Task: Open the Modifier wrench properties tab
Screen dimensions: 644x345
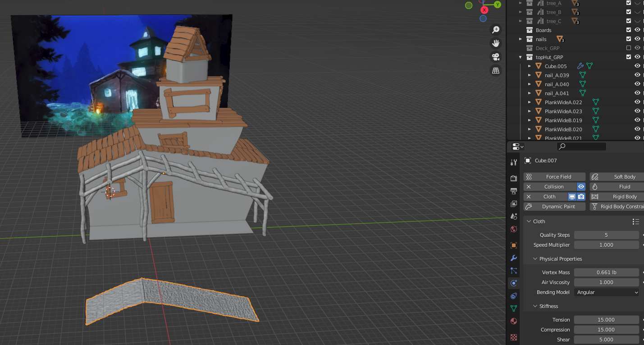Action: click(x=514, y=258)
